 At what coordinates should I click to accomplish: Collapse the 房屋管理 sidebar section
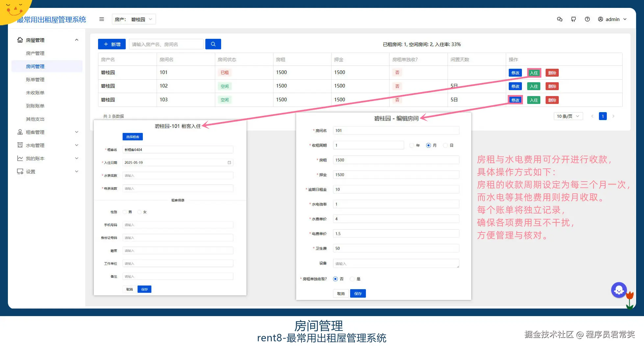point(76,40)
